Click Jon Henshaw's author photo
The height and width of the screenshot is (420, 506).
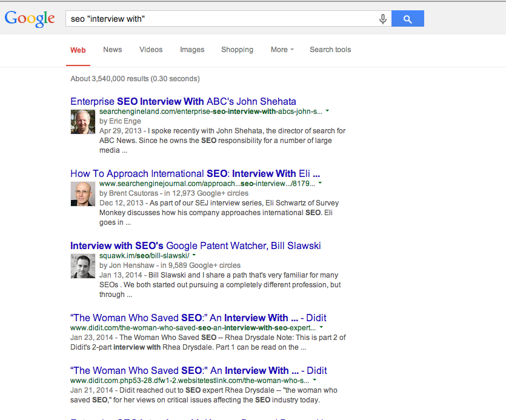click(x=83, y=266)
